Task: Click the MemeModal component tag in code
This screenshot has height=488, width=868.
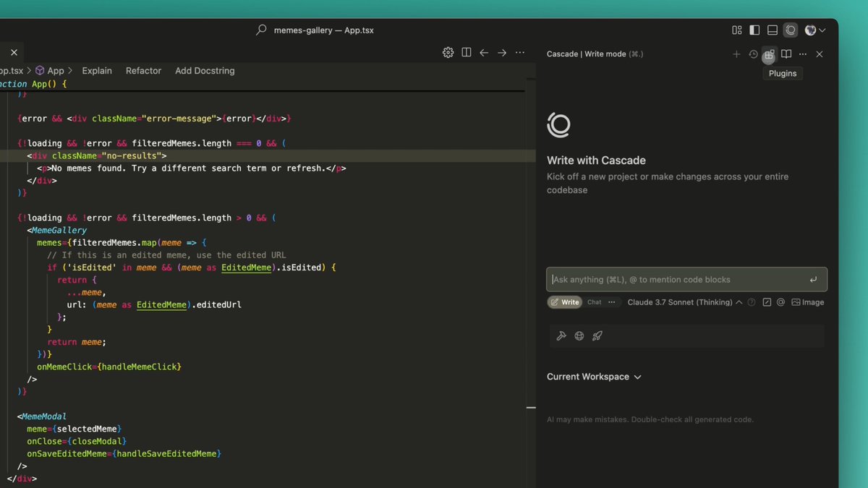Action: (x=44, y=416)
